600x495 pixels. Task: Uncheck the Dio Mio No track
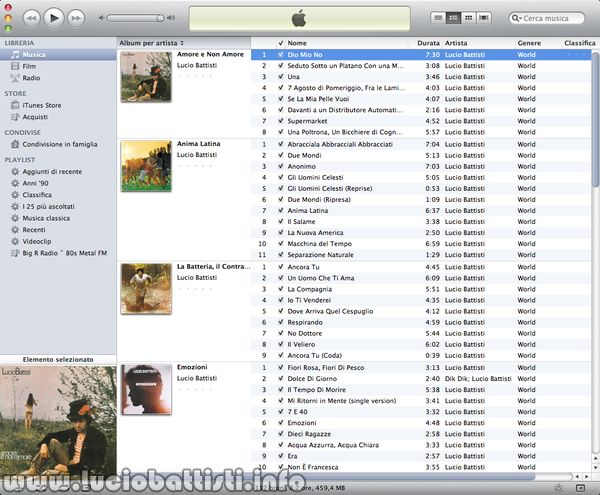click(x=281, y=55)
